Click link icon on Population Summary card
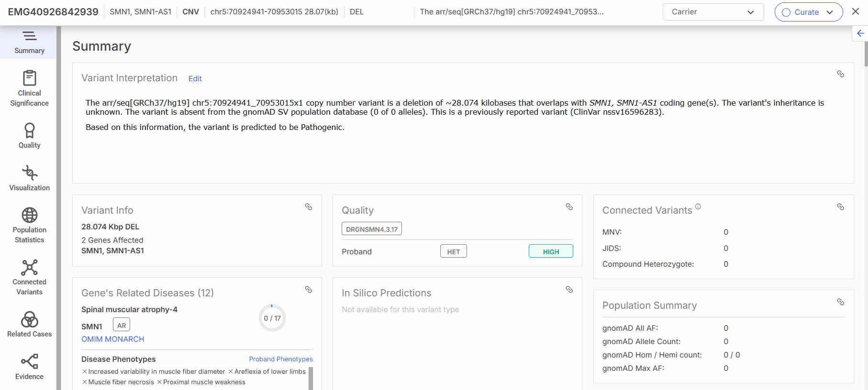868x390 pixels. click(840, 302)
